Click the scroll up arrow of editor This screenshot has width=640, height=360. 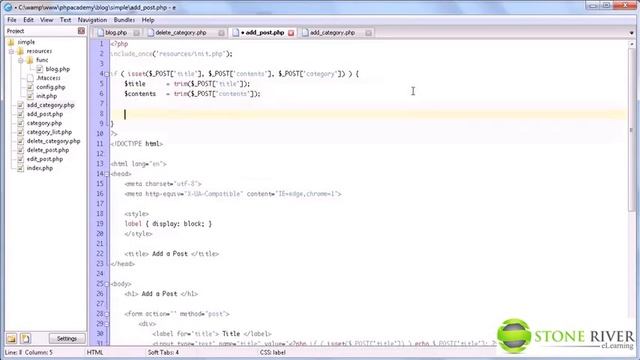(631, 44)
